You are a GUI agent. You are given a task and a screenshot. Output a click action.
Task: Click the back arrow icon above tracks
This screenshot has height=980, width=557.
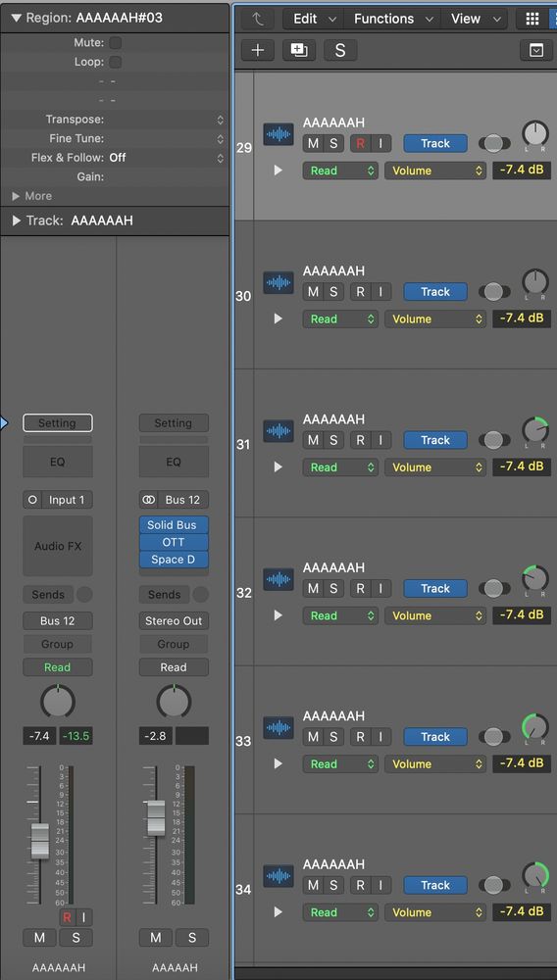(258, 19)
